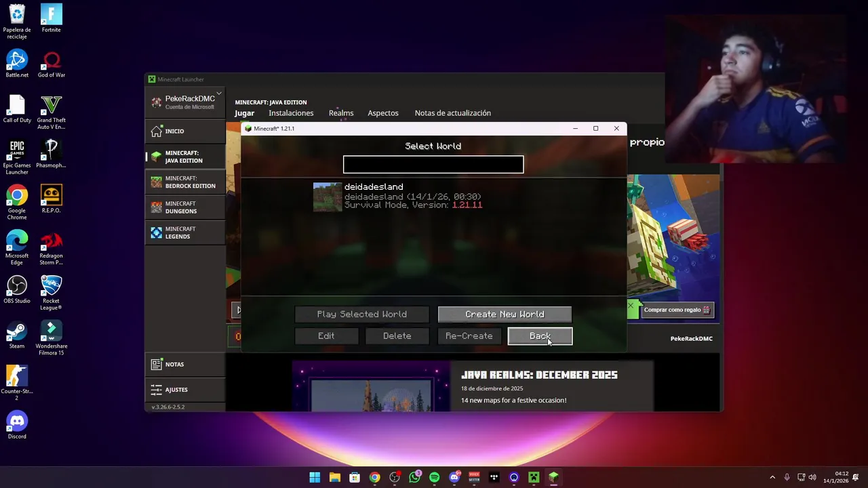Open WhatsApp from the taskbar
Viewport: 868px width, 488px height.
click(414, 477)
